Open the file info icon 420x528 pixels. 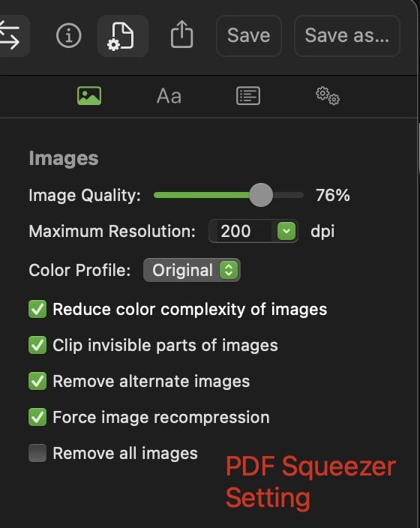coord(69,35)
